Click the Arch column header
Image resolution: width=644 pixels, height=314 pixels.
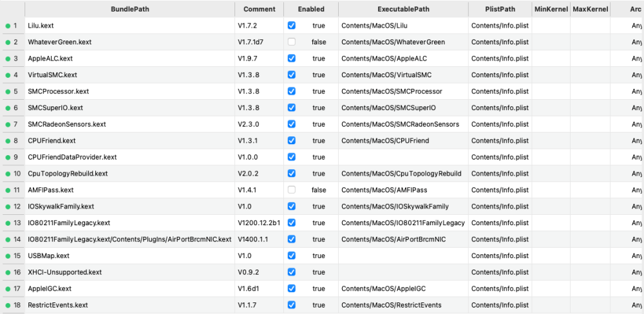pyautogui.click(x=627, y=9)
